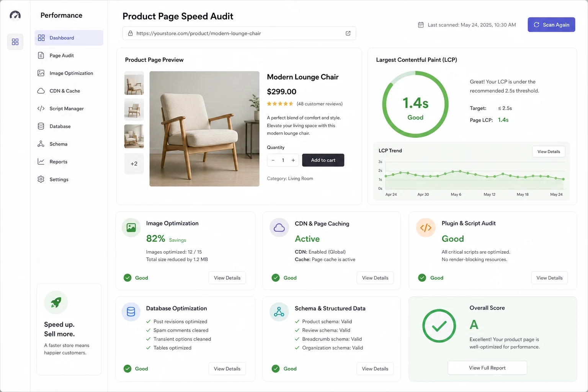Increase quantity with the plus button
The height and width of the screenshot is (392, 588).
point(293,160)
